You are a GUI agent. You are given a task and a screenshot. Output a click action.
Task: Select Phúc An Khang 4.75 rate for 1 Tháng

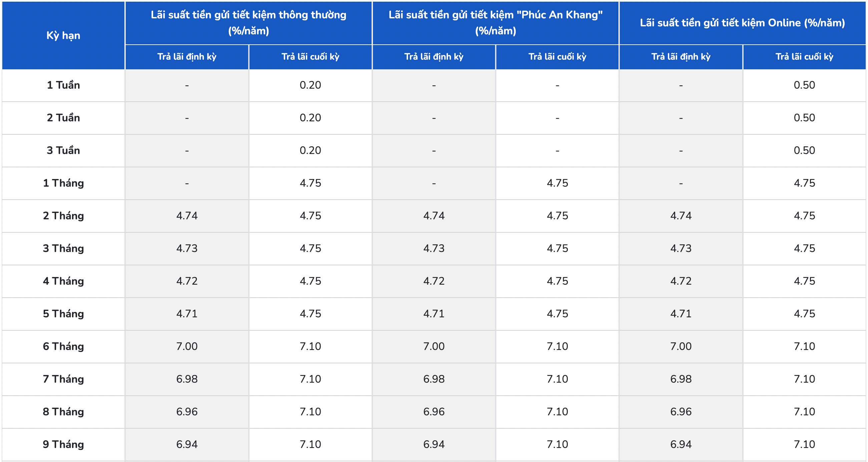point(557,183)
